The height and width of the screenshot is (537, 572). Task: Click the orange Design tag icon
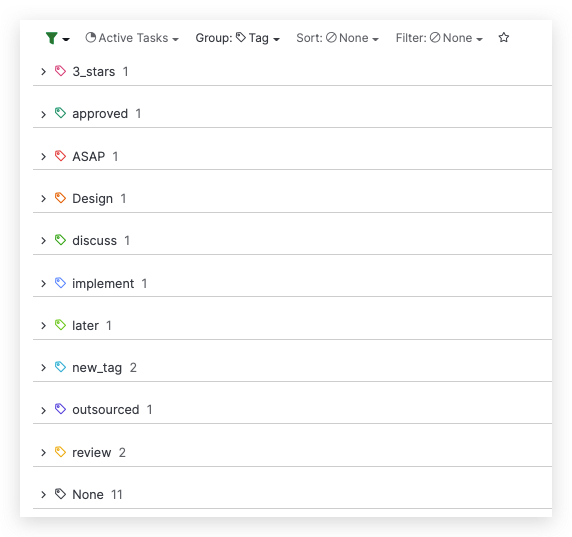(60, 198)
